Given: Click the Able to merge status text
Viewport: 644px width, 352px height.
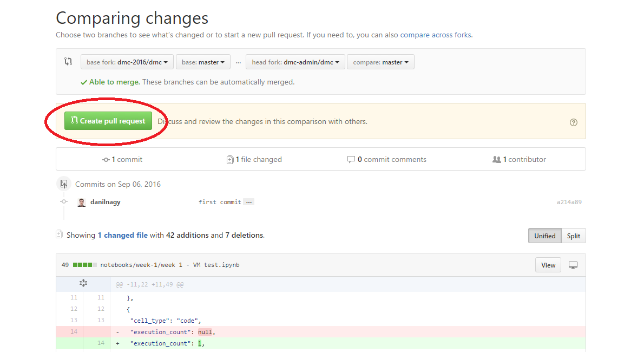Looking at the screenshot, I should coord(114,82).
